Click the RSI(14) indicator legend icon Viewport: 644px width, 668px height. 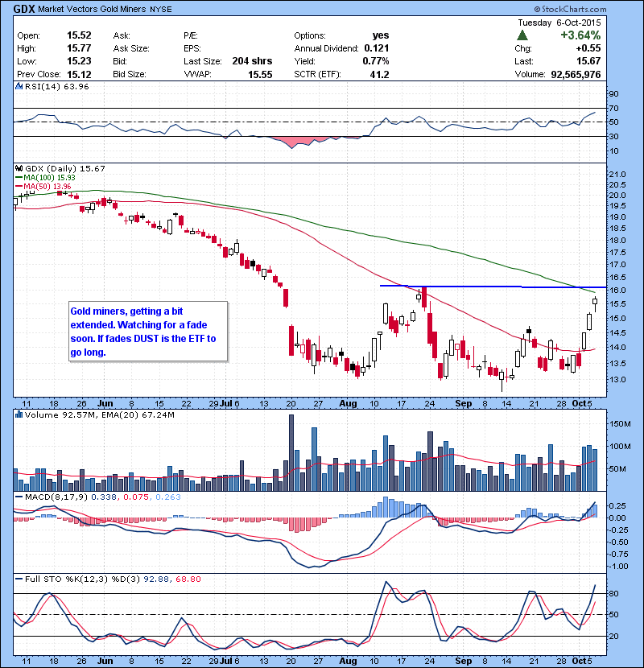[19, 86]
